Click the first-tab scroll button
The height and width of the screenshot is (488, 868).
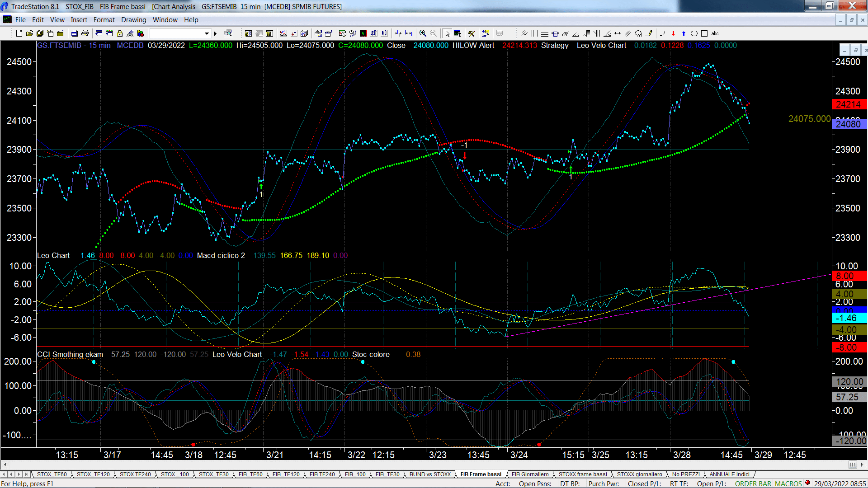pyautogui.click(x=4, y=474)
